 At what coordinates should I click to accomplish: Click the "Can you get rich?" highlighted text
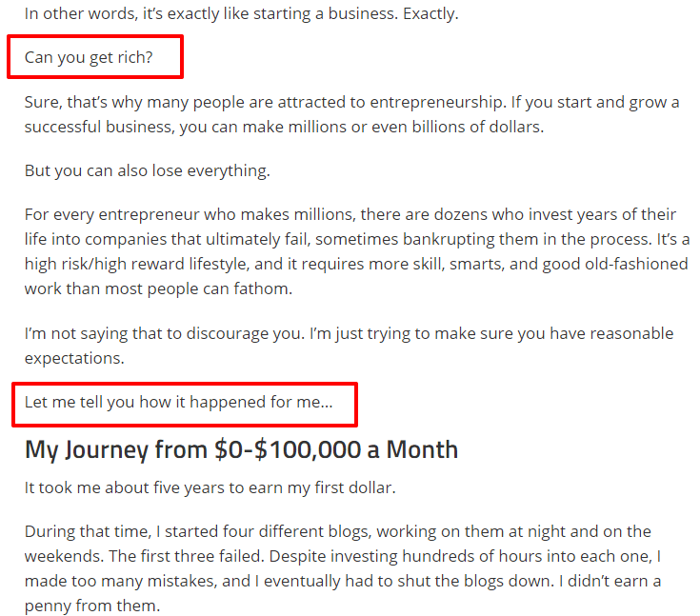pos(89,57)
